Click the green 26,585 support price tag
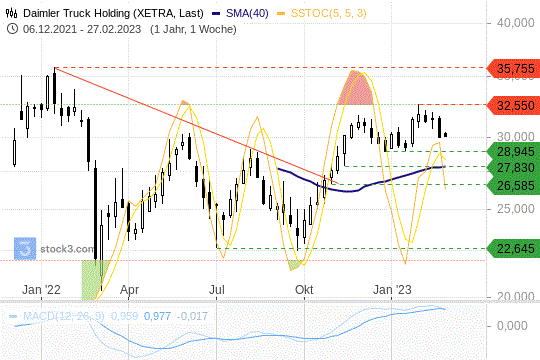This screenshot has height=360, width=540. click(x=513, y=186)
